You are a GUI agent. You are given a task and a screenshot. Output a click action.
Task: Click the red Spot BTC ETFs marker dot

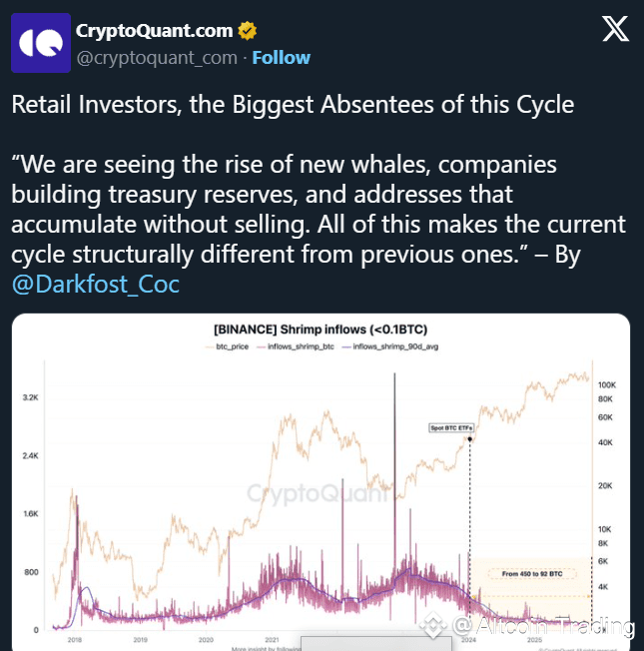[x=469, y=438]
